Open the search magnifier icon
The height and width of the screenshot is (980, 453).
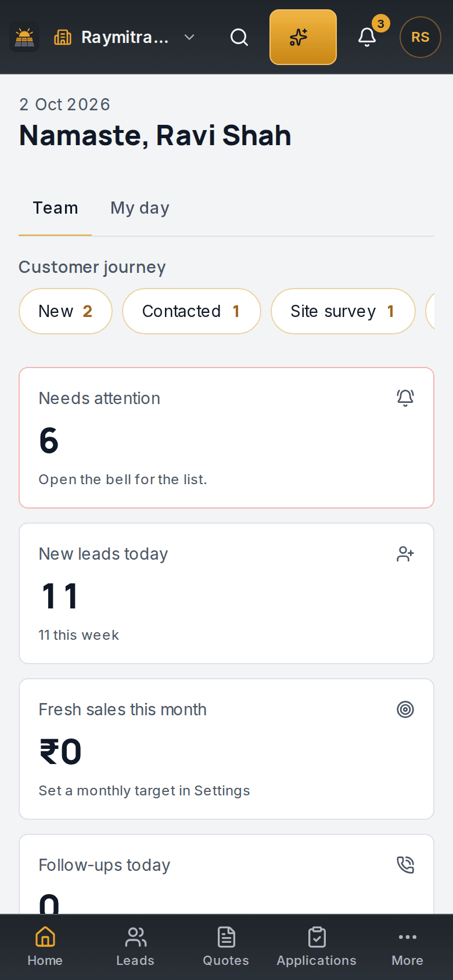239,37
